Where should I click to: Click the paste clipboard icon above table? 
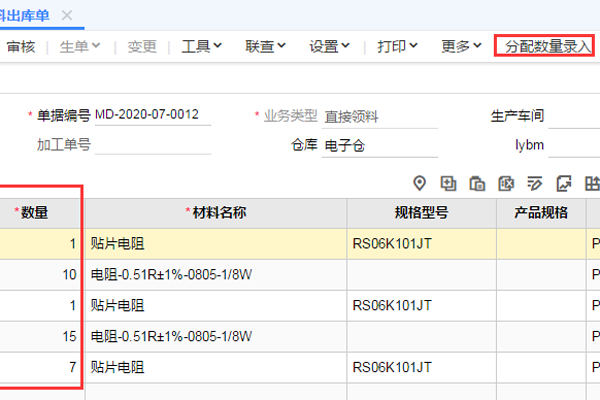(x=477, y=183)
